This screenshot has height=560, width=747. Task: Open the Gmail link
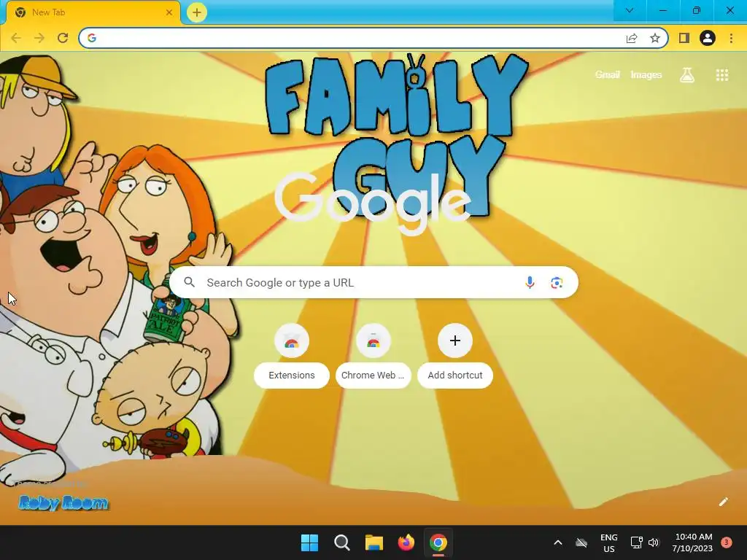[x=608, y=74]
